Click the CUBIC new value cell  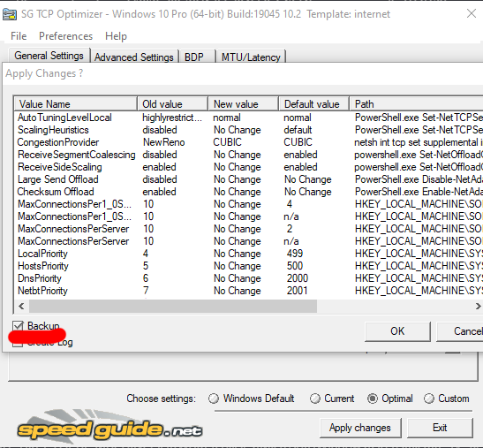click(x=227, y=142)
